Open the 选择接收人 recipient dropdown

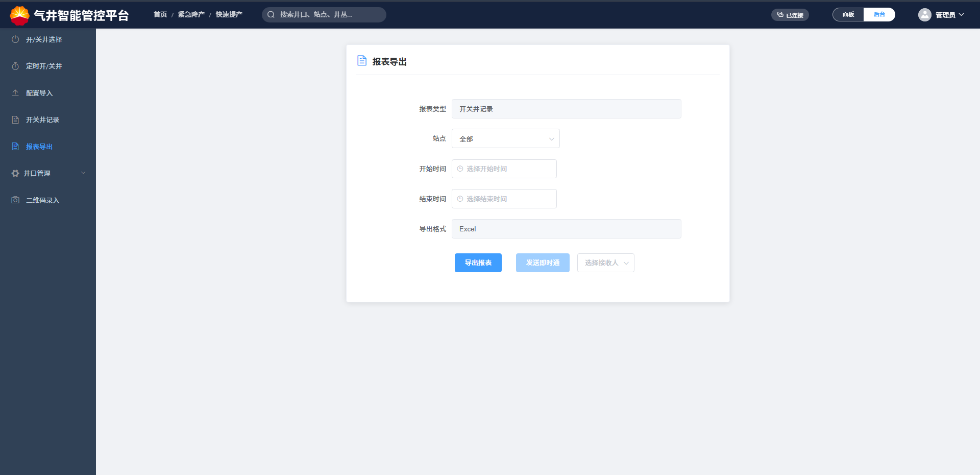click(605, 263)
